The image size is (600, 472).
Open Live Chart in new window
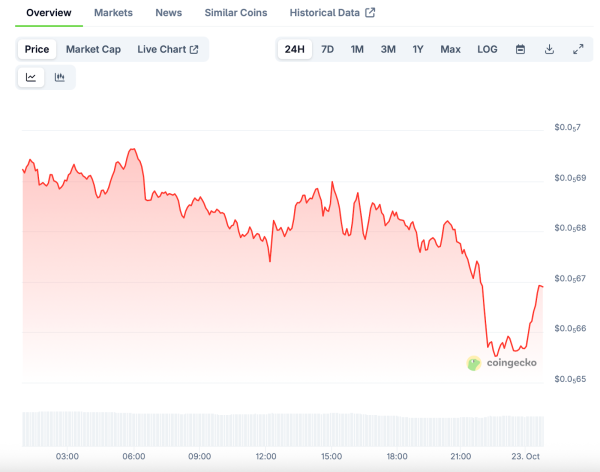(x=168, y=49)
